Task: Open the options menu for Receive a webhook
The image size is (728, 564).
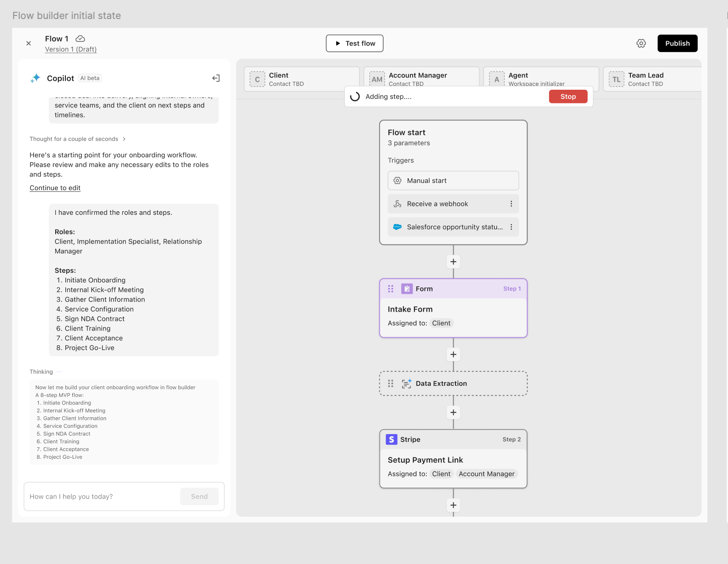Action: (511, 204)
